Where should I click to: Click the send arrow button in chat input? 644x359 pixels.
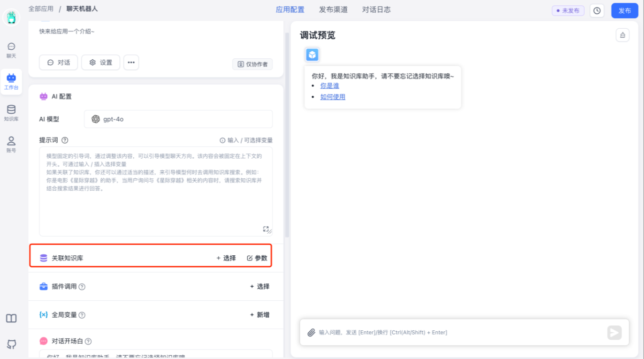point(614,332)
